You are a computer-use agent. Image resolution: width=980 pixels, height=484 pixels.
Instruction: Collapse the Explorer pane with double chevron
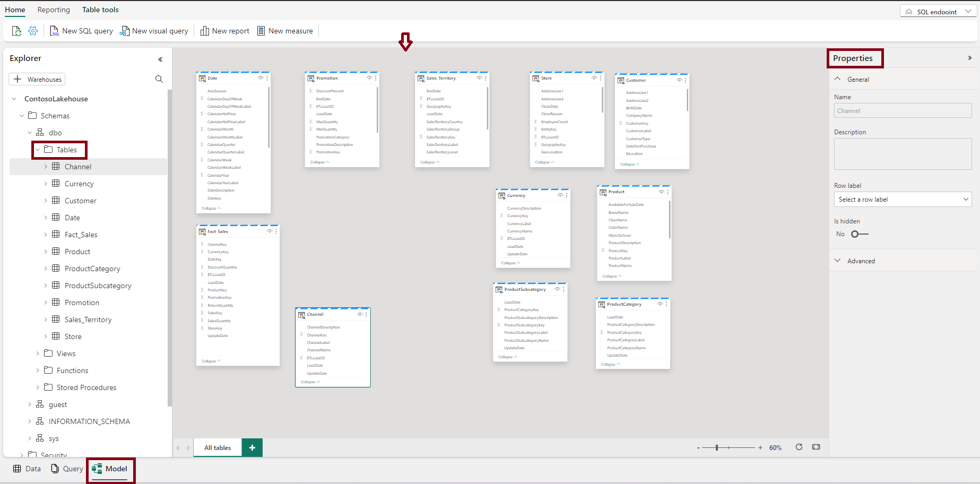160,59
